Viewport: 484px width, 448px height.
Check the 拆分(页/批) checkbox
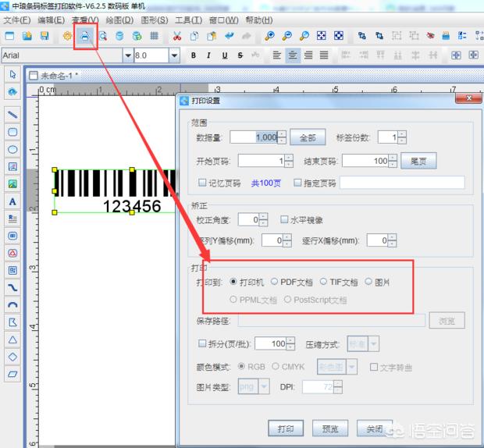coord(202,343)
